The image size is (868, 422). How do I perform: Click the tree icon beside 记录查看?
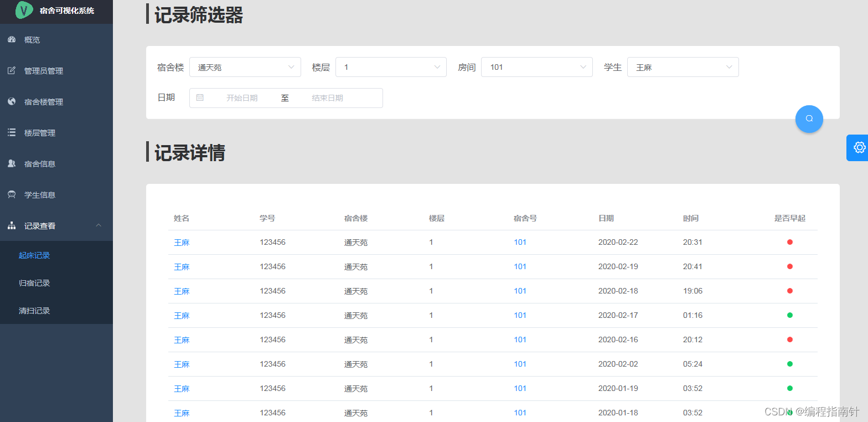(x=12, y=225)
